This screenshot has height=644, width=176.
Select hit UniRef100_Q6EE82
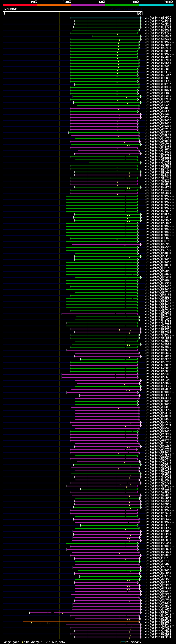click(158, 525)
